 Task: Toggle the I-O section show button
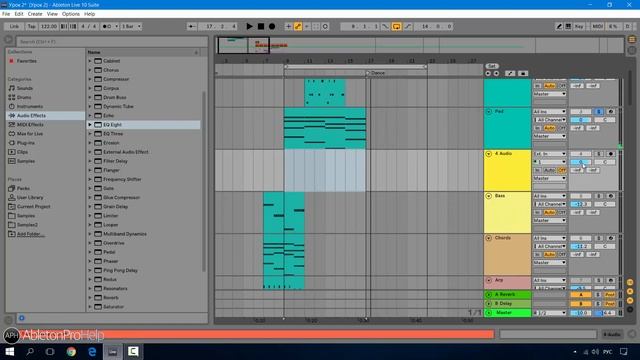(630, 282)
